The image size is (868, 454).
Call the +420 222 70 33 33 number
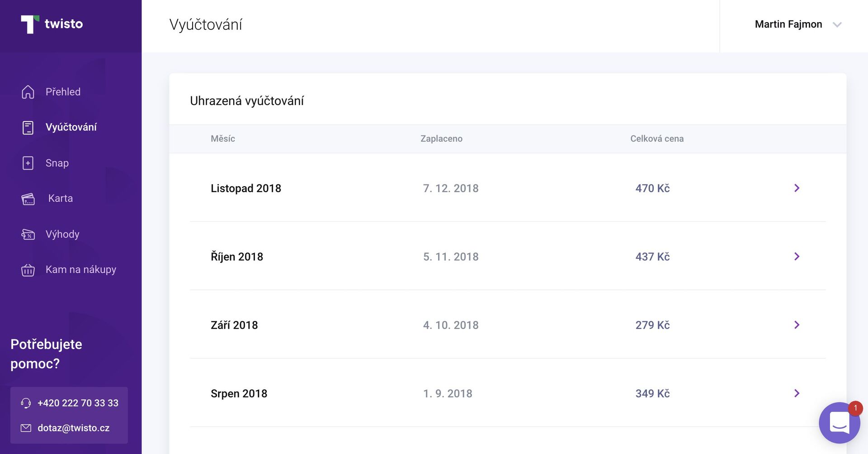point(78,403)
